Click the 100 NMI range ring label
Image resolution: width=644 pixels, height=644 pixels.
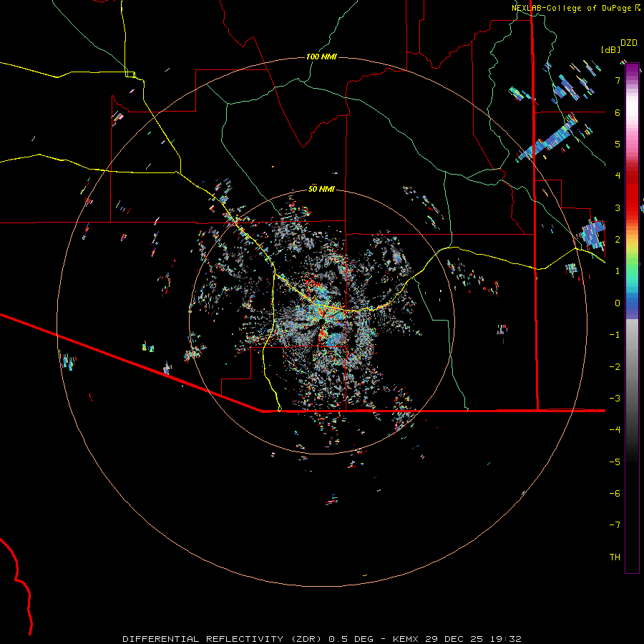click(321, 57)
